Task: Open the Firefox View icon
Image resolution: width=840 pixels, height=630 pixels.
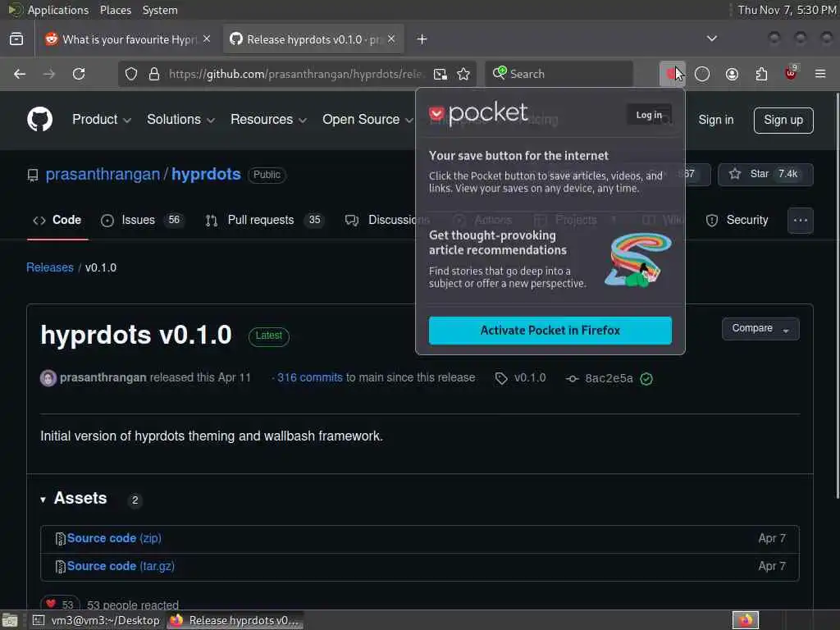Action: tap(16, 39)
